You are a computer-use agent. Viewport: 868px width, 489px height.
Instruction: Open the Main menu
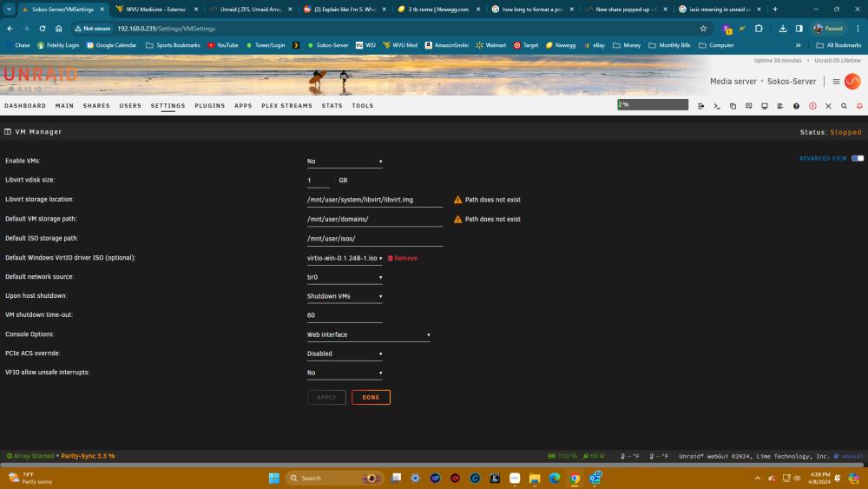coord(64,106)
